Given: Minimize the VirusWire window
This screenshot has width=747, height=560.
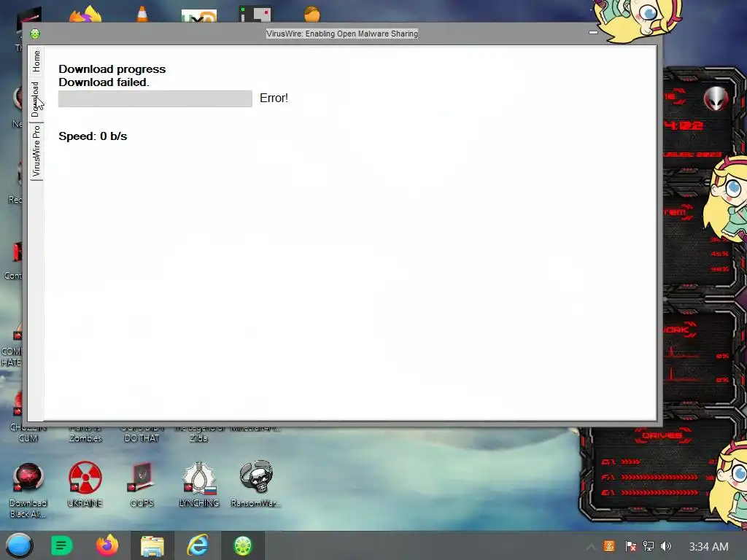Looking at the screenshot, I should [593, 32].
